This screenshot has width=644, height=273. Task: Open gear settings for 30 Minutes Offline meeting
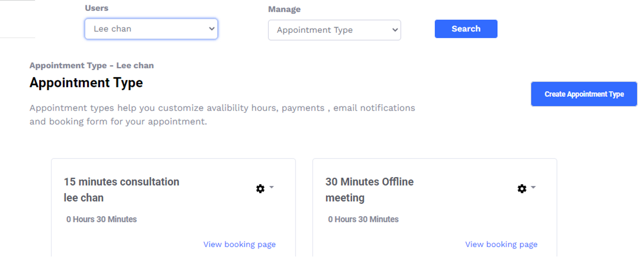pyautogui.click(x=522, y=189)
